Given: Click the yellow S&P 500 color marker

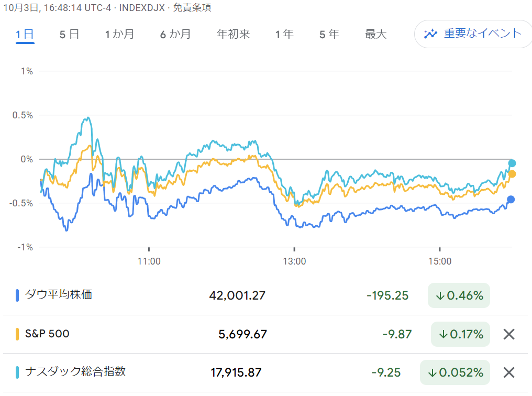Looking at the screenshot, I should coord(17,334).
